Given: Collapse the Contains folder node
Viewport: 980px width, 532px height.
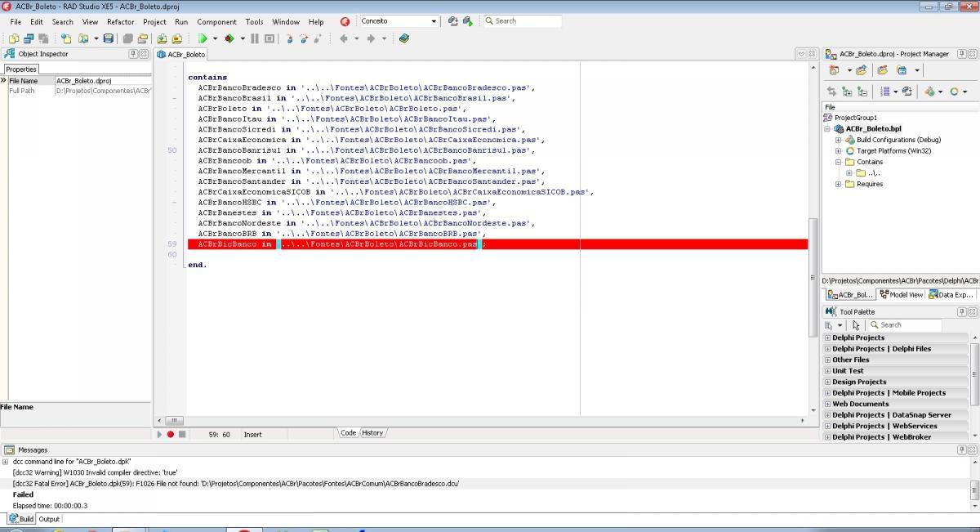Looking at the screenshot, I should tap(838, 162).
